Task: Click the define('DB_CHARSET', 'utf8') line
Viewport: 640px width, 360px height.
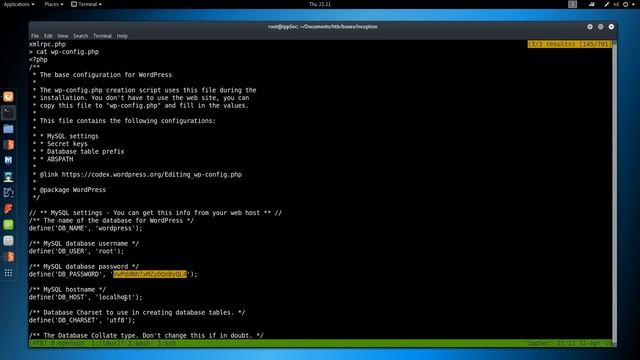Action: [82, 320]
